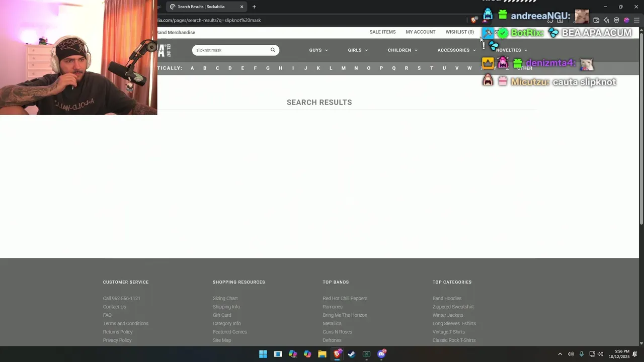Image resolution: width=644 pixels, height=362 pixels.
Task: Open the Sizing Chart footer link
Action: 225,298
